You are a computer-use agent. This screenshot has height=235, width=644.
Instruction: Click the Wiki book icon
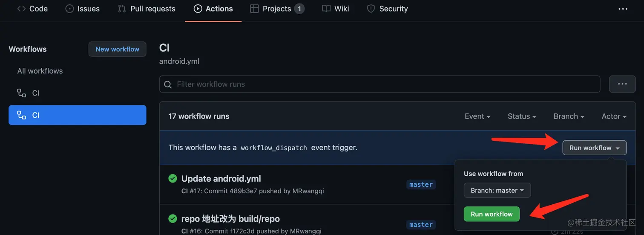tap(326, 9)
